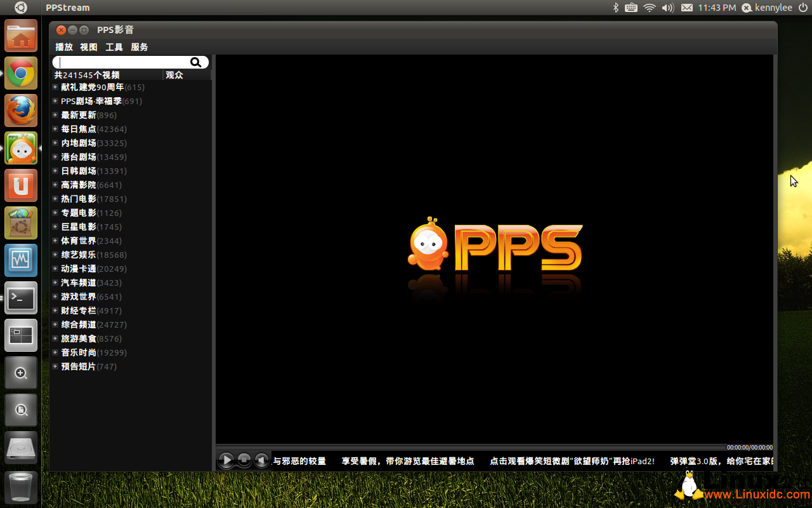Image resolution: width=812 pixels, height=508 pixels.
Task: Open Terminal from the launcher
Action: pos(21,298)
